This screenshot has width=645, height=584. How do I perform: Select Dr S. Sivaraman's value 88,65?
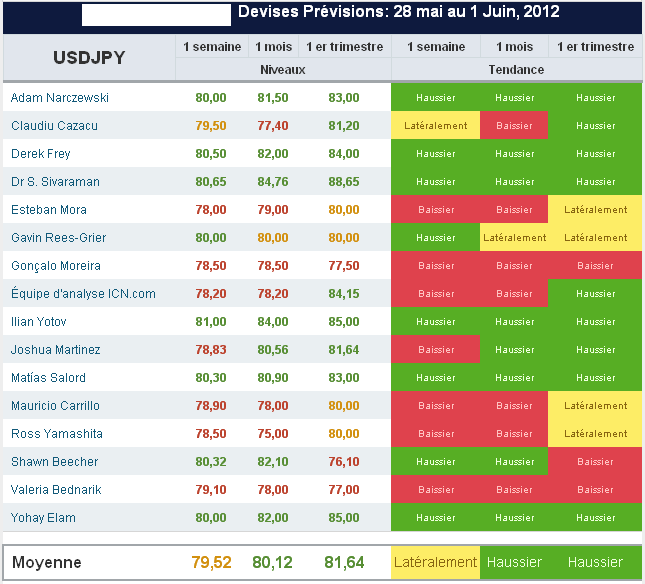(344, 182)
